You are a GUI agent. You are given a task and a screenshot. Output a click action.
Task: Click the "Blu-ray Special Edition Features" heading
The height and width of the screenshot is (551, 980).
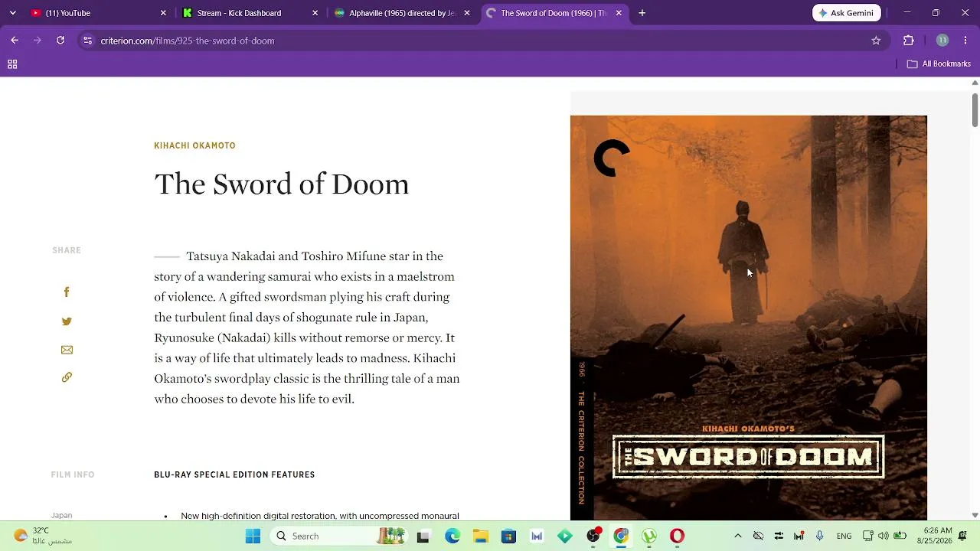[234, 474]
